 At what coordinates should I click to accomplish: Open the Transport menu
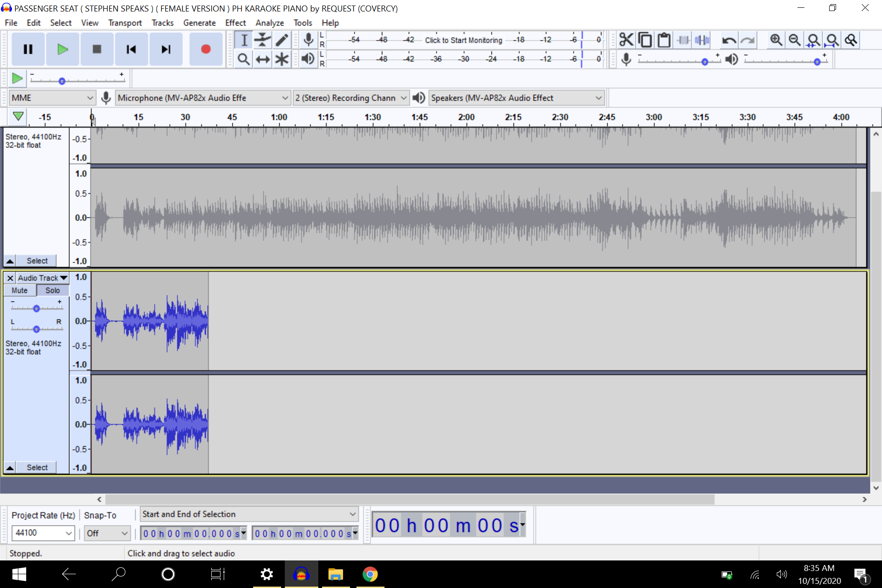tap(124, 23)
